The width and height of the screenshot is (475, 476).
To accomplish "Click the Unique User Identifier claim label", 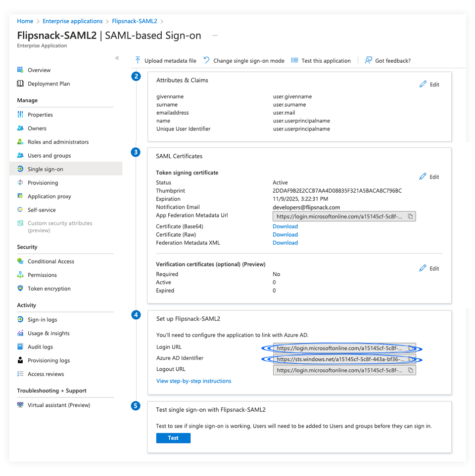I will pyautogui.click(x=183, y=129).
